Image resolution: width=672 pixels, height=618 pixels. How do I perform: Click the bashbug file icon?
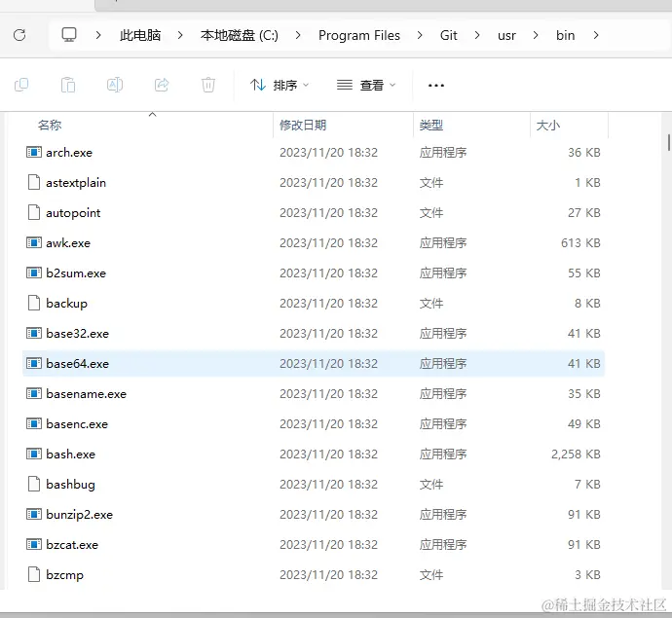(x=34, y=484)
